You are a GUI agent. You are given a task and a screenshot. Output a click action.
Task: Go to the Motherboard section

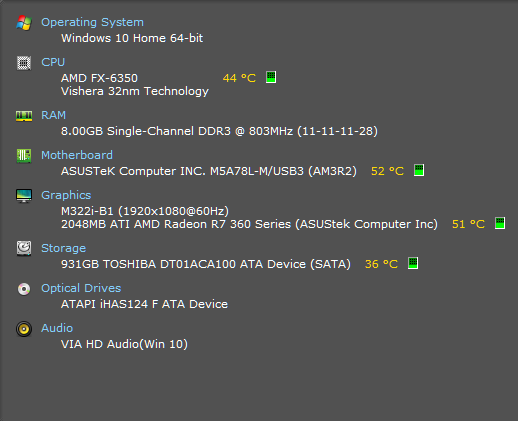click(x=77, y=155)
